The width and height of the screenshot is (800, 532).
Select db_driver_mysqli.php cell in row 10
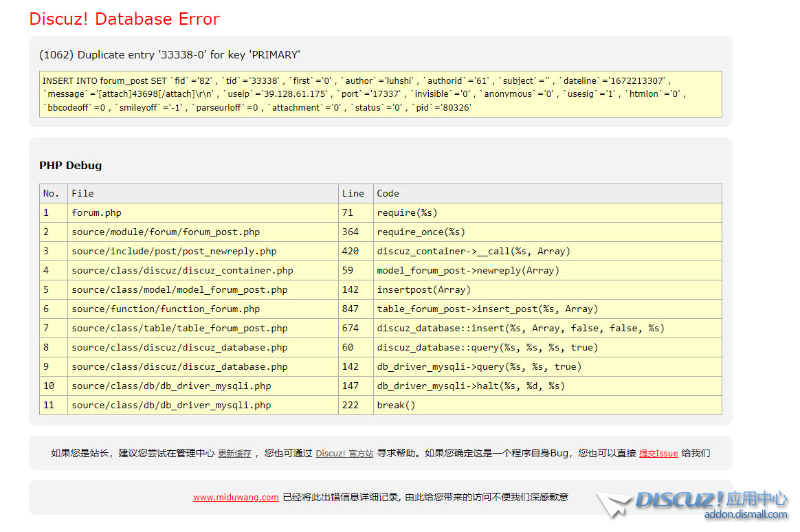203,386
